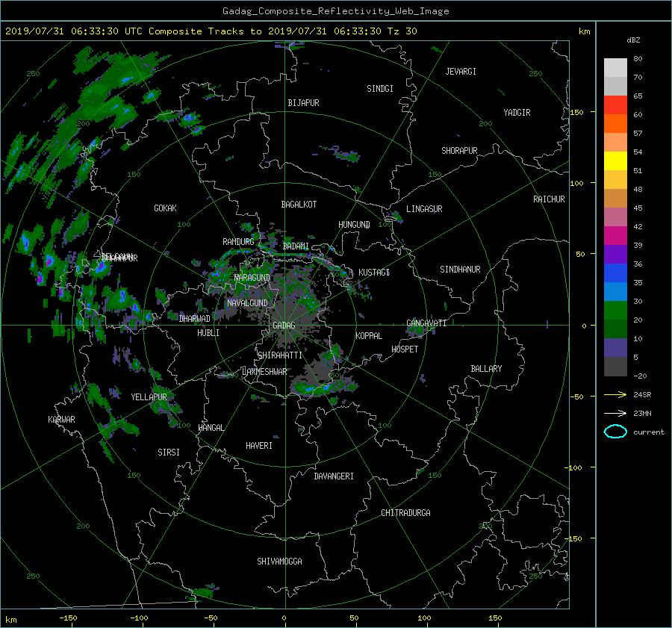672x628 pixels.
Task: Click the white 23MN arrow in legend
Action: 615,413
